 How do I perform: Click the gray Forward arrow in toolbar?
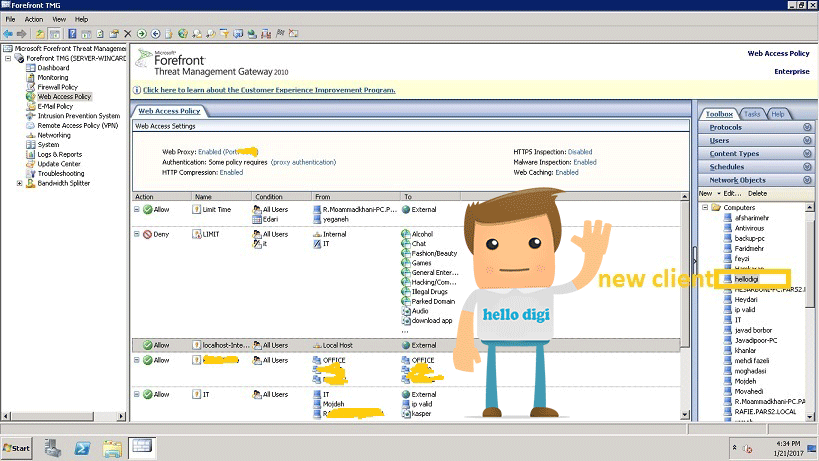click(x=21, y=34)
